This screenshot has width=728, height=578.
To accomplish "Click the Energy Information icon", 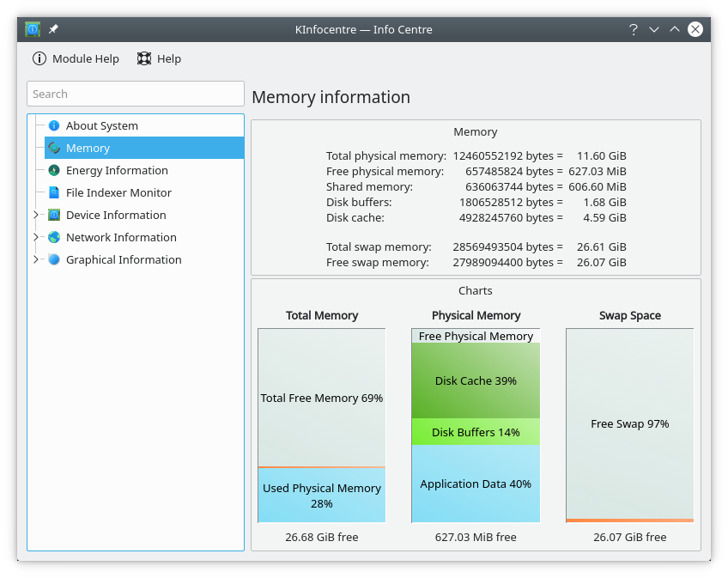I will pyautogui.click(x=54, y=170).
